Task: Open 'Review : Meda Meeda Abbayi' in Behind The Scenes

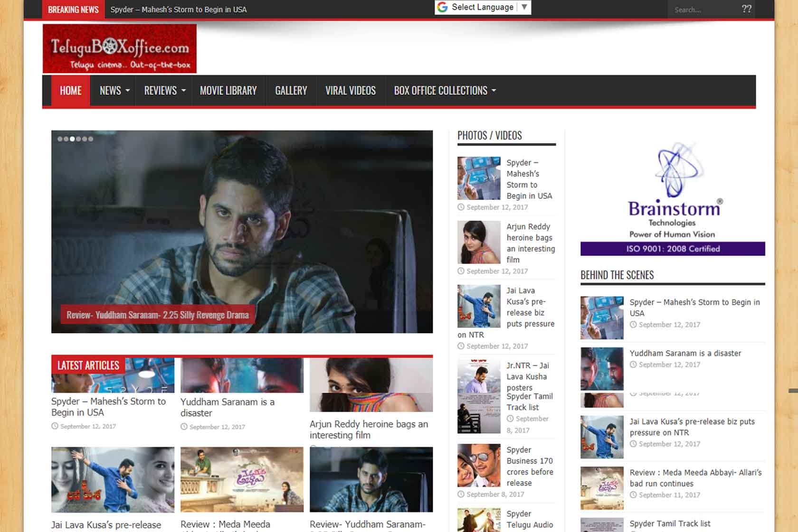Action: coord(695,478)
